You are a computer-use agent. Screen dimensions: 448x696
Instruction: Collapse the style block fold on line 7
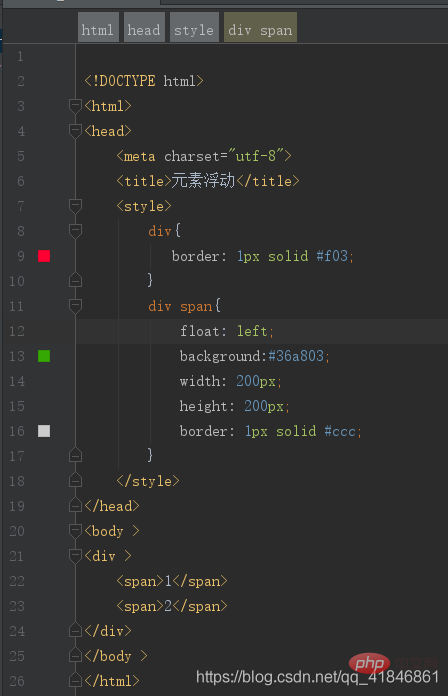pos(75,206)
